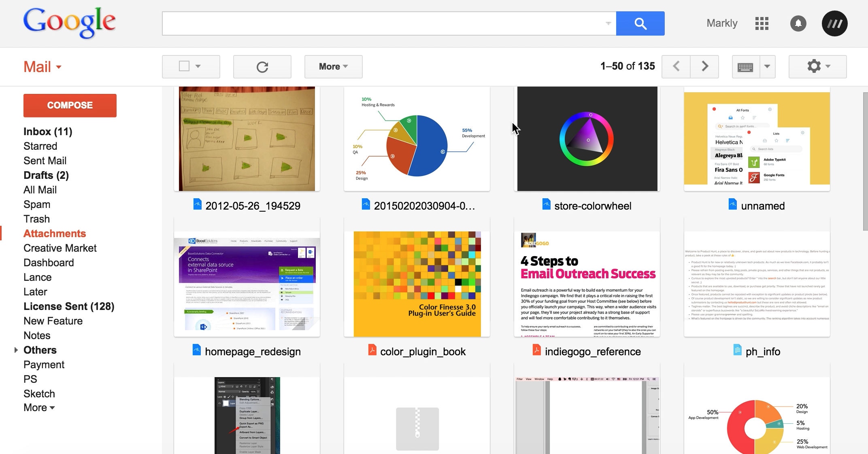Image resolution: width=868 pixels, height=454 pixels.
Task: Click the COMPOSE button
Action: point(70,105)
